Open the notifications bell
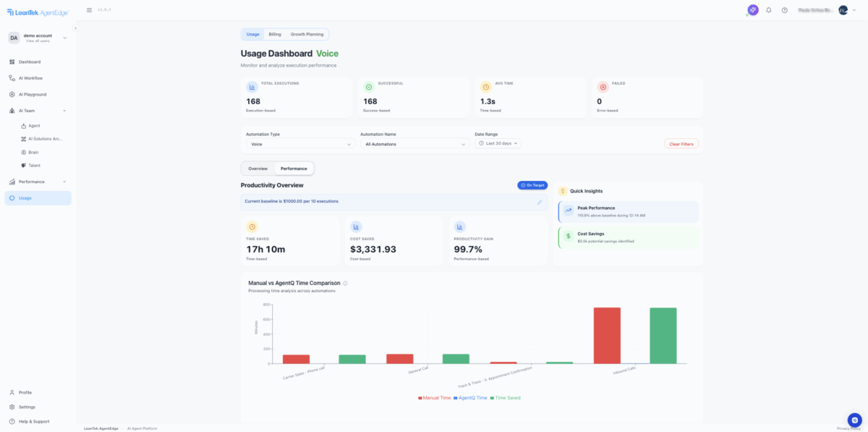 tap(769, 10)
